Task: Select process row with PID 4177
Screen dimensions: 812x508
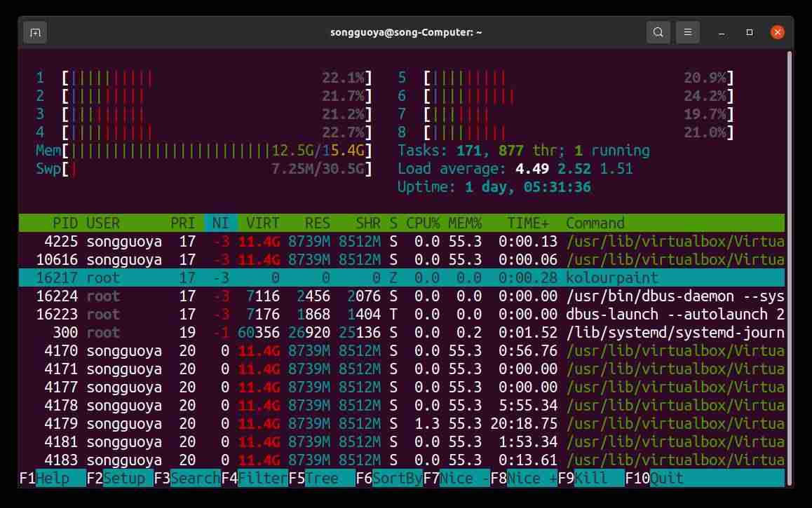Action: click(x=402, y=387)
